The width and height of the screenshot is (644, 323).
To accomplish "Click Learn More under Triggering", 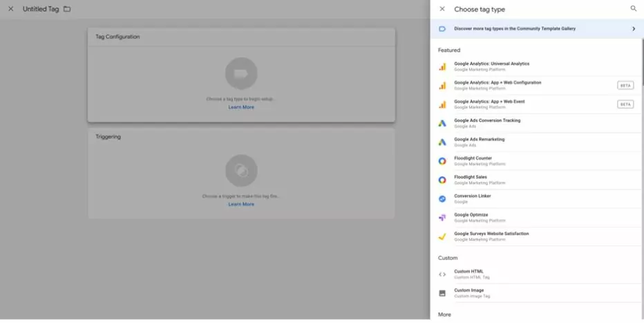I will click(x=241, y=204).
